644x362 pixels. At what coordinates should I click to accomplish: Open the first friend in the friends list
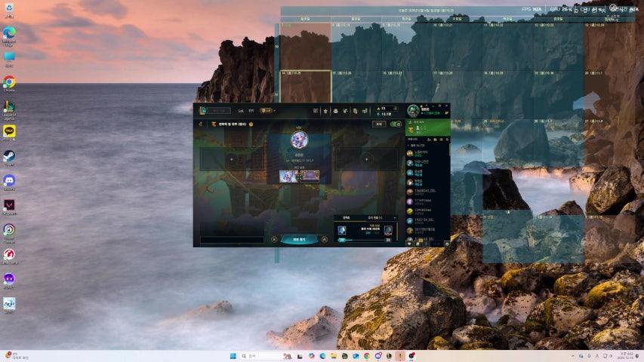pyautogui.click(x=427, y=153)
